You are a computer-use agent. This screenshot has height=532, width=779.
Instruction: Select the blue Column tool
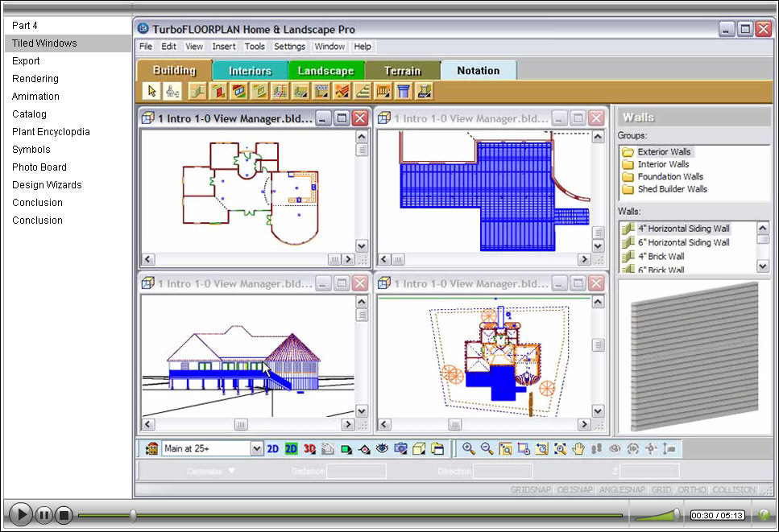404,91
